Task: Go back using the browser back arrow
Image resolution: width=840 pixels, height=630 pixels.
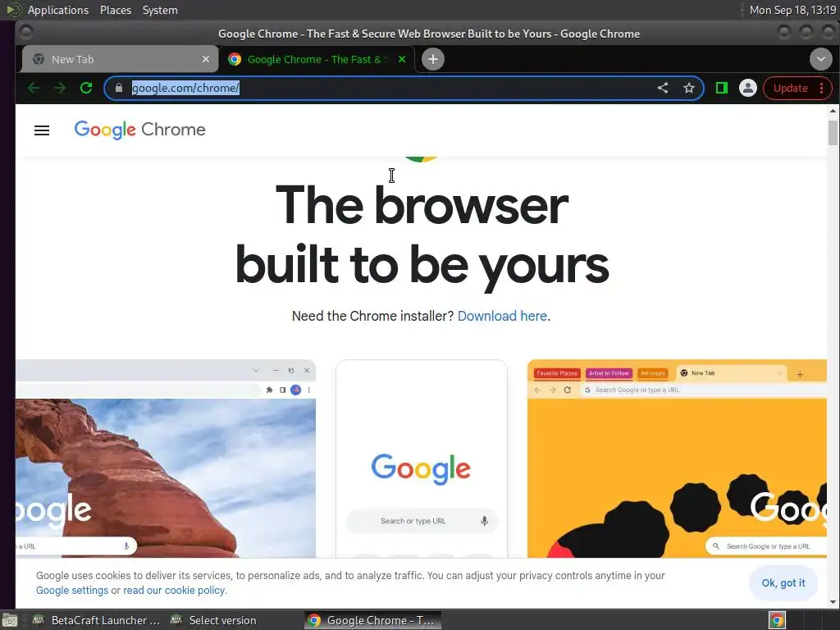Action: point(34,88)
